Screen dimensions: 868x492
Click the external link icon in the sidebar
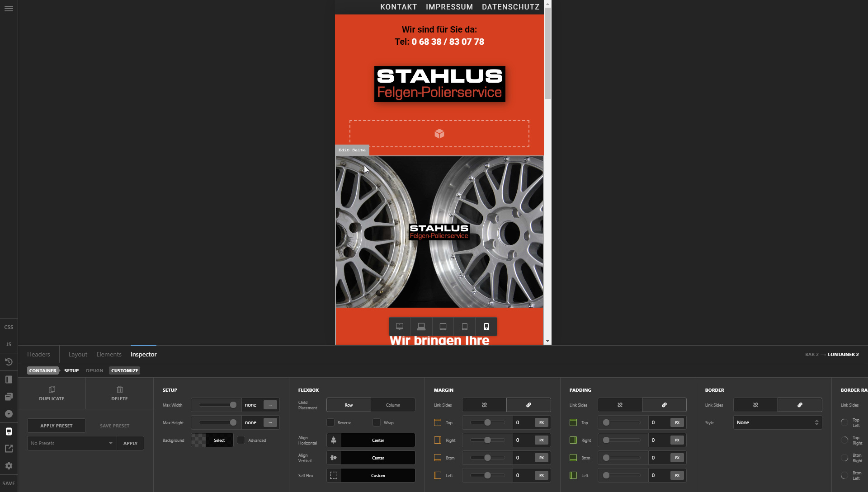click(9, 449)
